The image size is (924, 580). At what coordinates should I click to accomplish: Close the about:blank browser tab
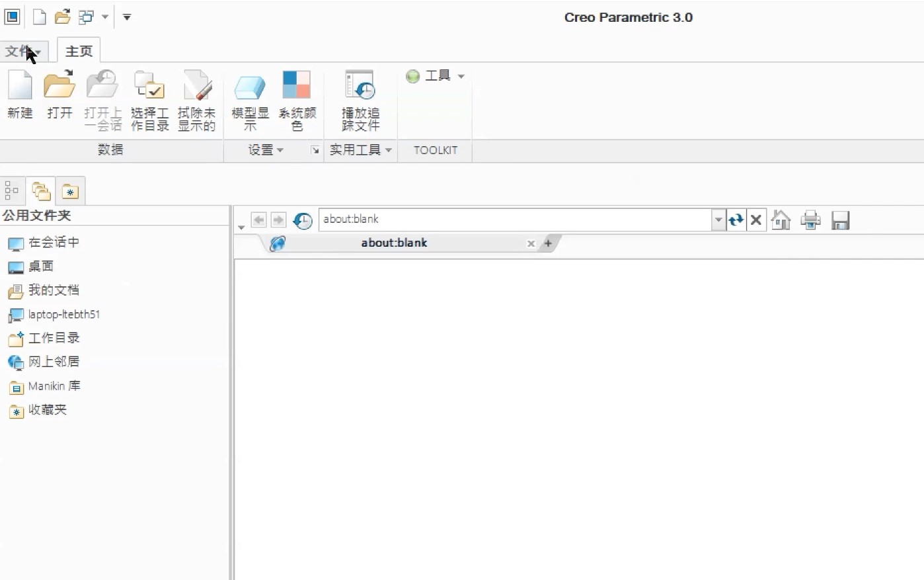click(x=531, y=244)
